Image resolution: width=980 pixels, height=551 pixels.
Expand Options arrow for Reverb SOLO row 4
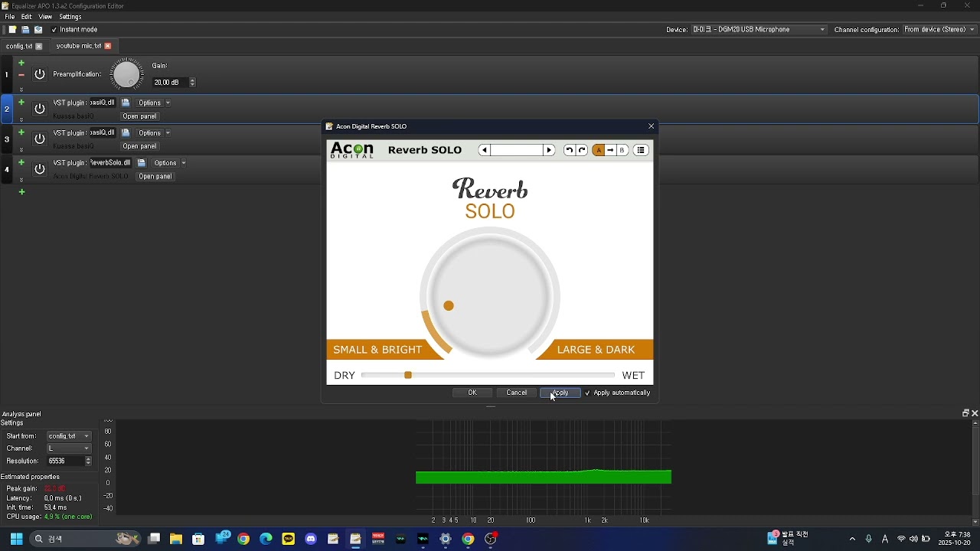184,163
